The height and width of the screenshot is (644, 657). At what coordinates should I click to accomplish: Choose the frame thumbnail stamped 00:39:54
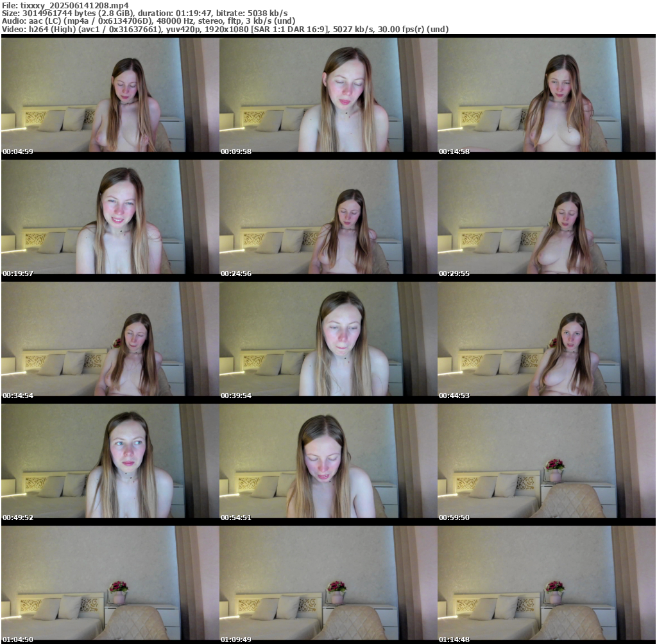tap(328, 339)
